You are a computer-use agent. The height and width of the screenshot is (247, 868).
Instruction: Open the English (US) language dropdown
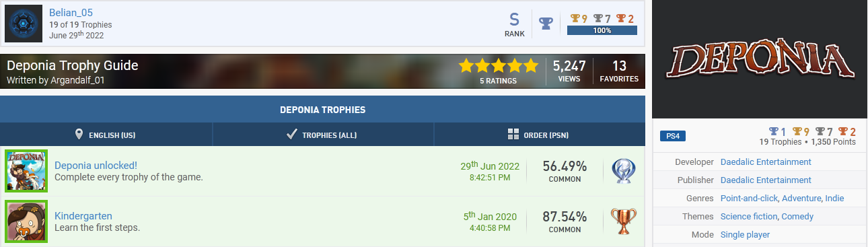pos(106,135)
